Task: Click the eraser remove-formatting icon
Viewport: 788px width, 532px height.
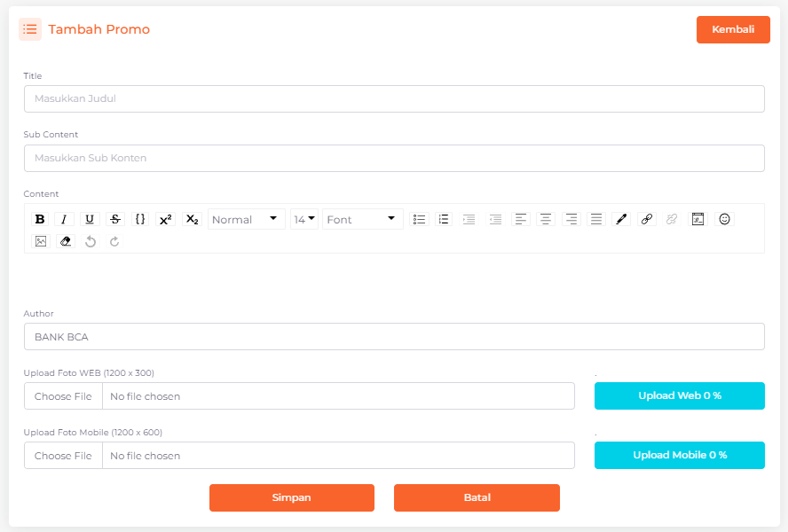Action: (x=65, y=241)
